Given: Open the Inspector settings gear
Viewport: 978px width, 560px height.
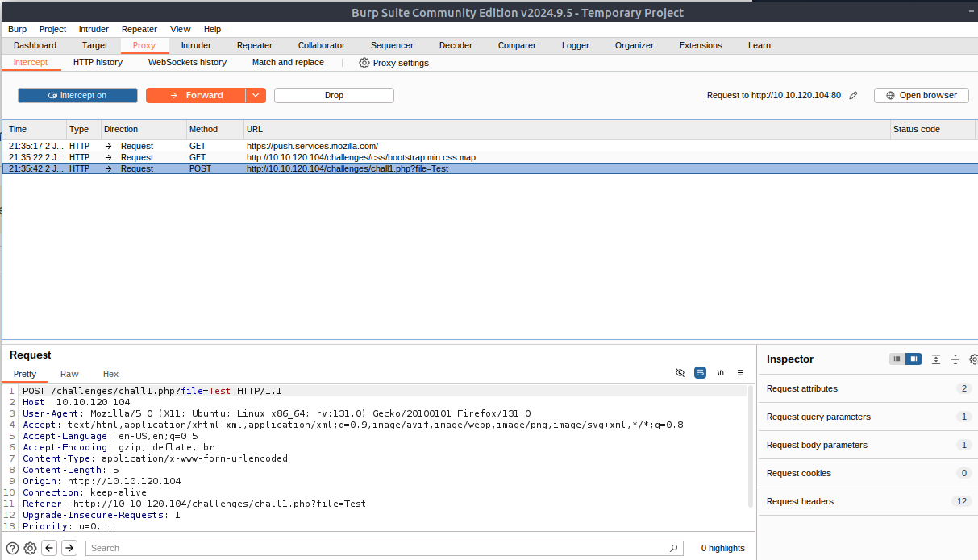Looking at the screenshot, I should click(x=973, y=359).
